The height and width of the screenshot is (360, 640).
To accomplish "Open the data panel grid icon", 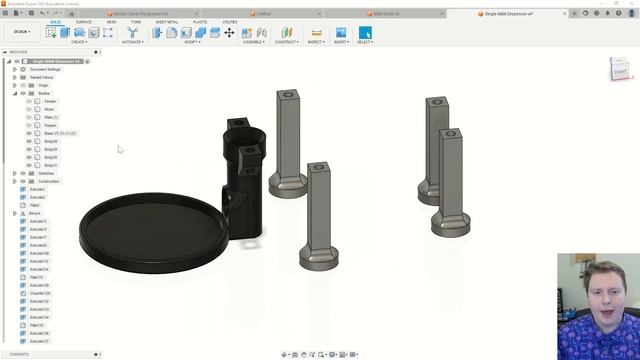I will click(x=5, y=13).
